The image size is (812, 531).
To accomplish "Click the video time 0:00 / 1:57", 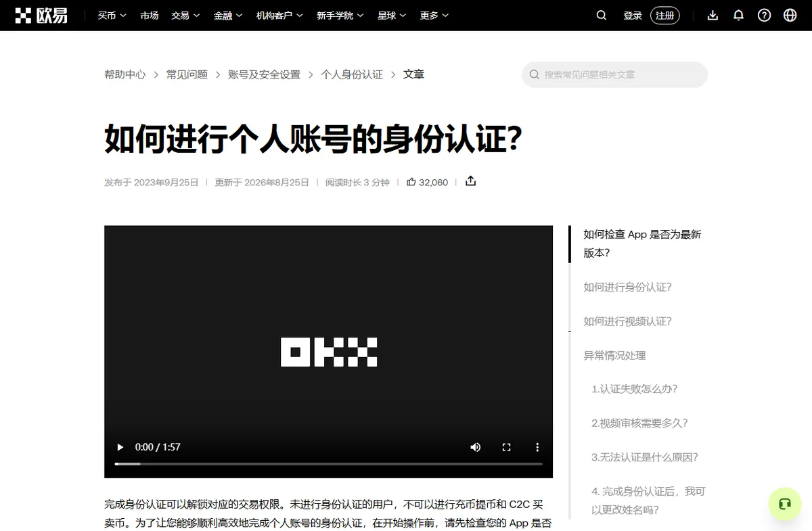I will pyautogui.click(x=158, y=447).
